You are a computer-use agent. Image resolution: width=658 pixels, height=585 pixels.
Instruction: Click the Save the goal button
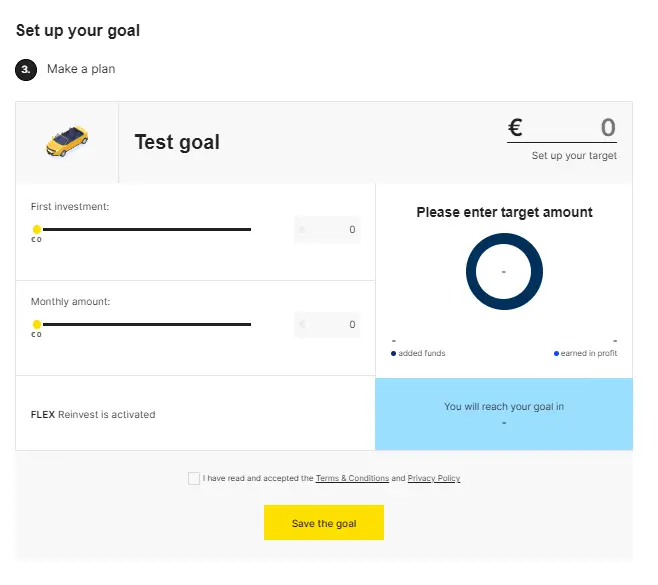coord(324,522)
